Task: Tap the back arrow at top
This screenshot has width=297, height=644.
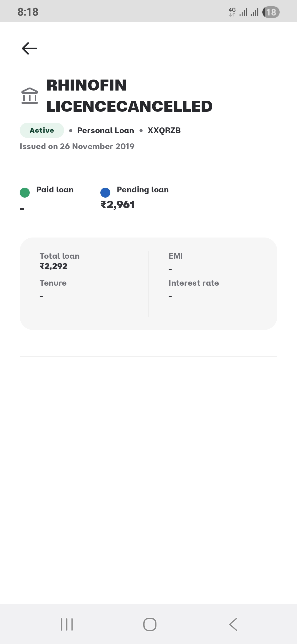Action: point(29,48)
